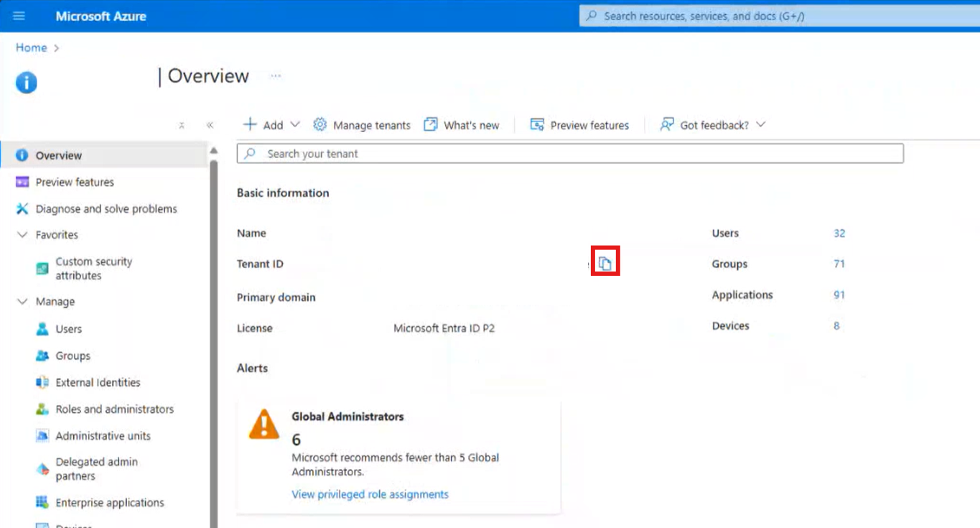This screenshot has width=980, height=528.
Task: Open Preview features from the toolbar
Action: tap(579, 125)
